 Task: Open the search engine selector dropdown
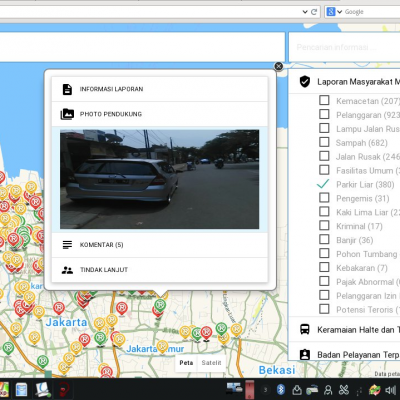(334, 12)
